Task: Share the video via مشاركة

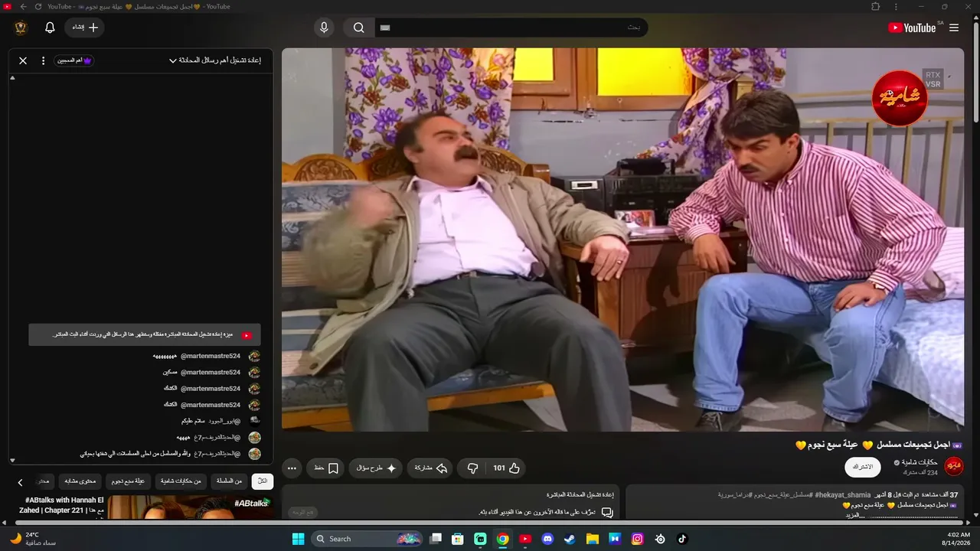Action: [x=430, y=468]
